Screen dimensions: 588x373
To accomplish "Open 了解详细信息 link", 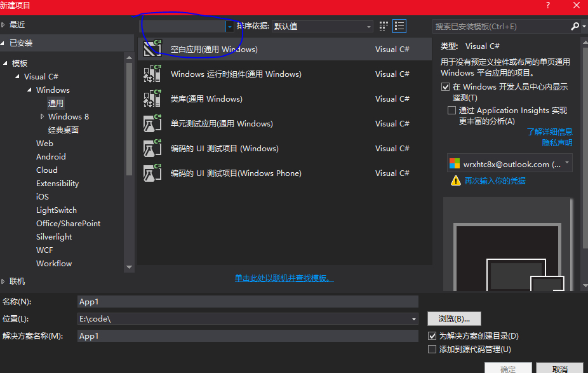I will pos(550,132).
